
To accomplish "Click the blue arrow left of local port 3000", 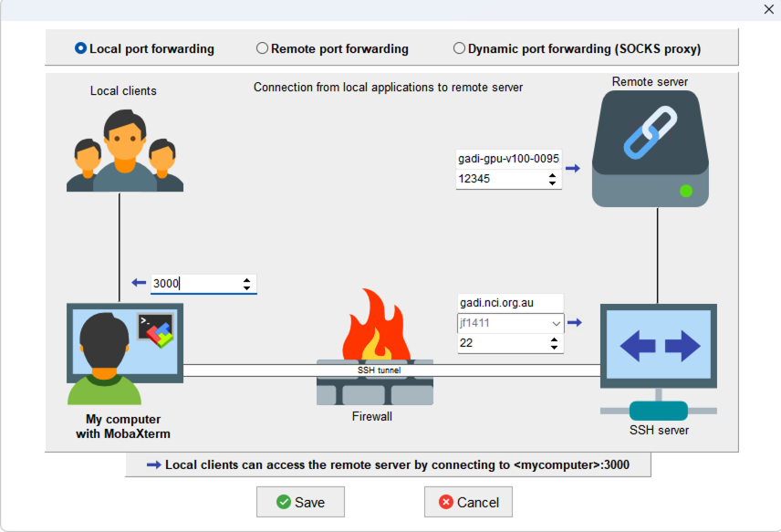I will point(139,283).
